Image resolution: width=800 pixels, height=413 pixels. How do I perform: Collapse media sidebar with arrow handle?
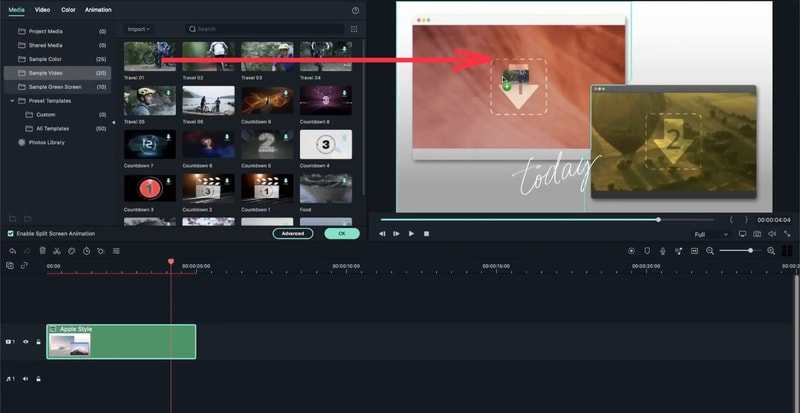pyautogui.click(x=113, y=123)
